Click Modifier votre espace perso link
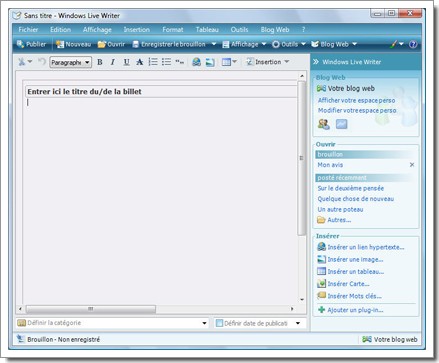The height and width of the screenshot is (363, 439). point(357,110)
